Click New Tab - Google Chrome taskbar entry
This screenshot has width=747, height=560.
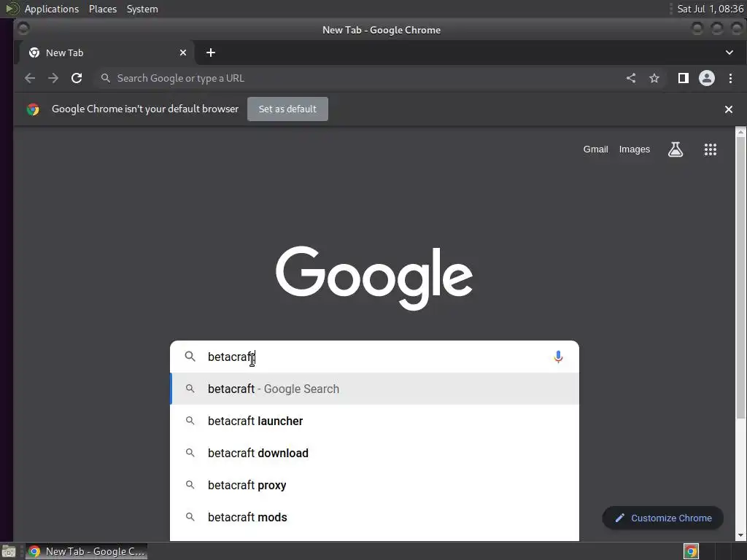[x=86, y=551]
